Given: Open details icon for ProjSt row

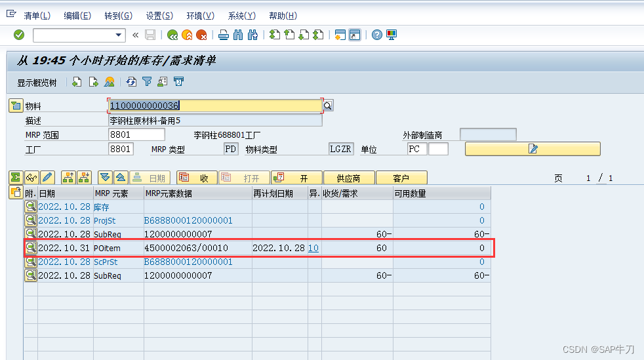Looking at the screenshot, I should click(31, 220).
